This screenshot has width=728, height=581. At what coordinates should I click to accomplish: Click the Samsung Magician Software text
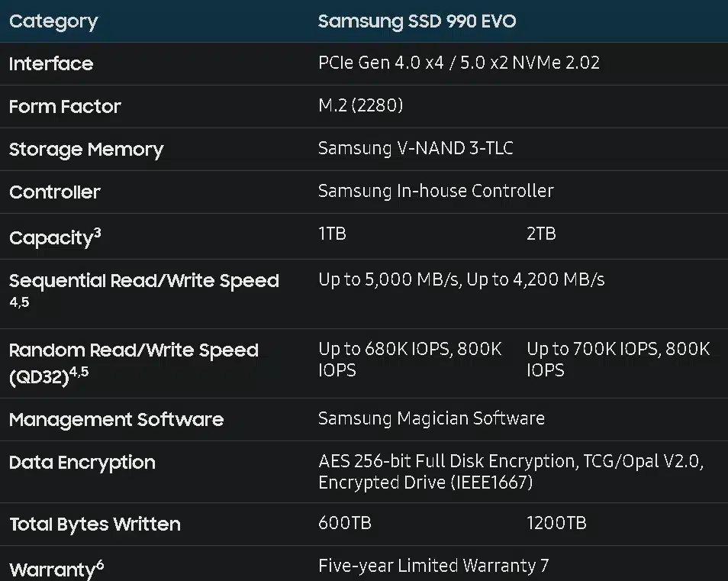tap(431, 418)
